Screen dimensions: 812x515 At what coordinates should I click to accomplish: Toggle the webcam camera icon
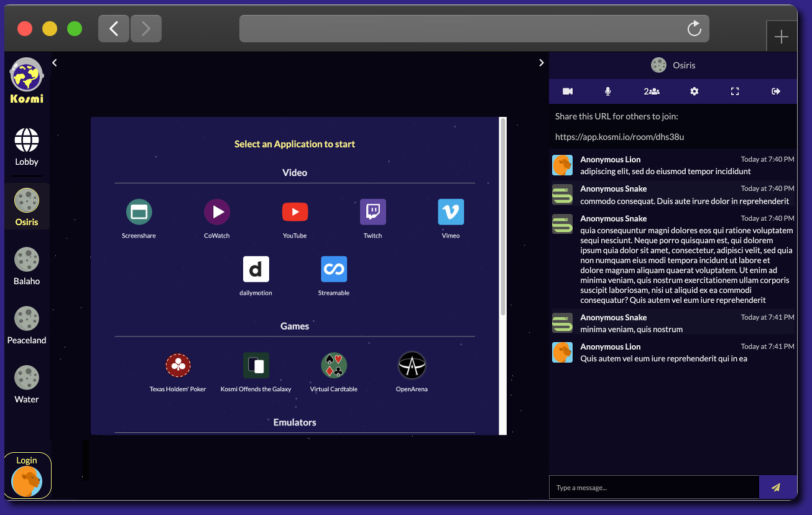[568, 91]
